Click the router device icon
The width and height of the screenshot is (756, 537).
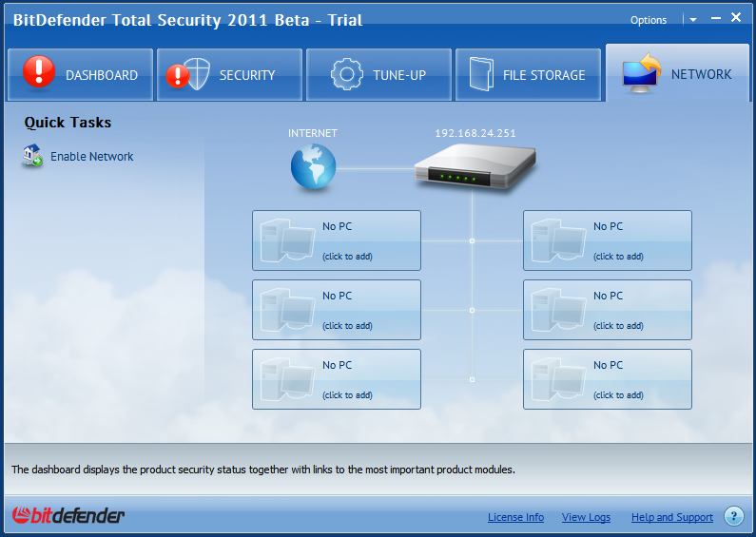coord(475,165)
